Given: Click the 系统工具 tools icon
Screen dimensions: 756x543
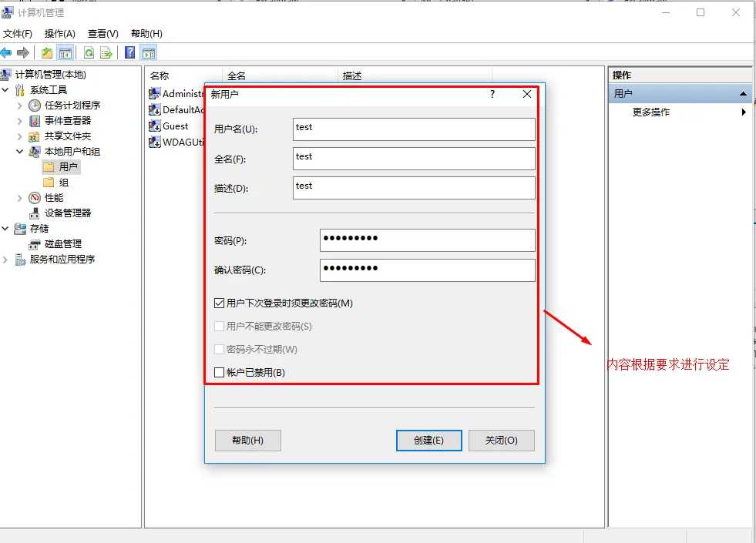Looking at the screenshot, I should pyautogui.click(x=20, y=89).
